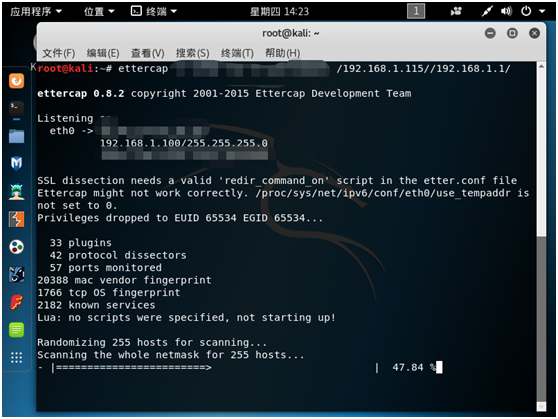Open the green notes dock icon

(x=16, y=330)
